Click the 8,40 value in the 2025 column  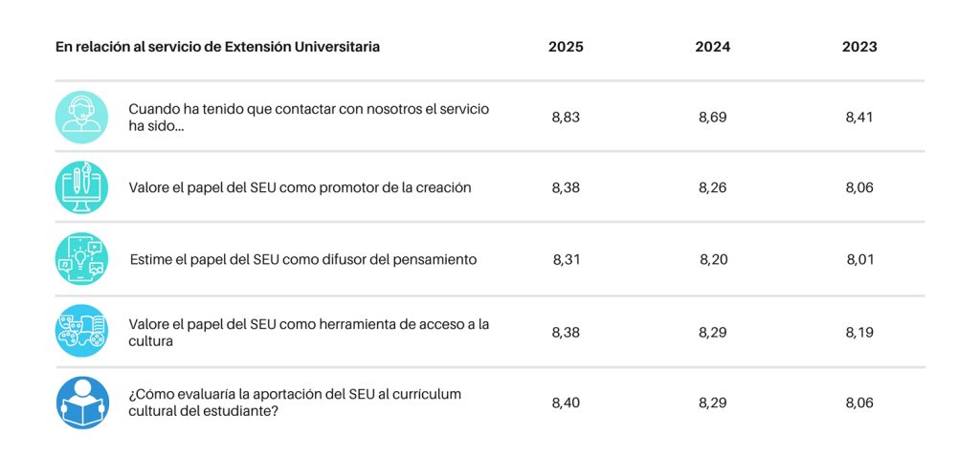pos(567,403)
